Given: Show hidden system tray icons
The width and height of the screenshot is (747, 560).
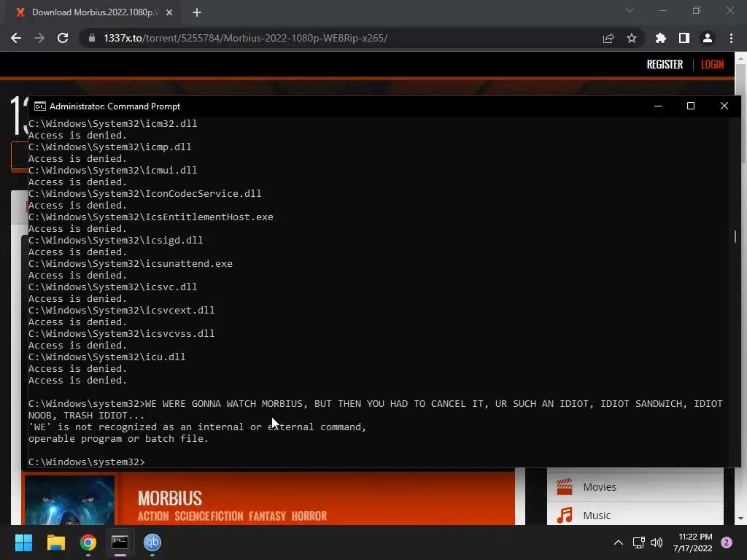Looking at the screenshot, I should [619, 542].
